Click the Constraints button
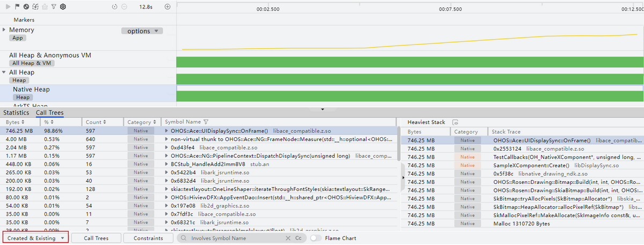 (x=148, y=238)
